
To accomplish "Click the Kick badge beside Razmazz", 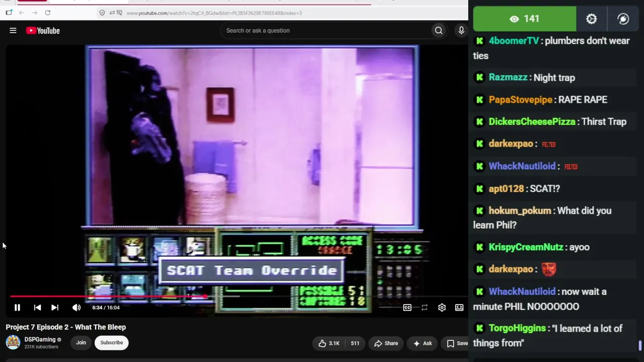I will [x=479, y=77].
